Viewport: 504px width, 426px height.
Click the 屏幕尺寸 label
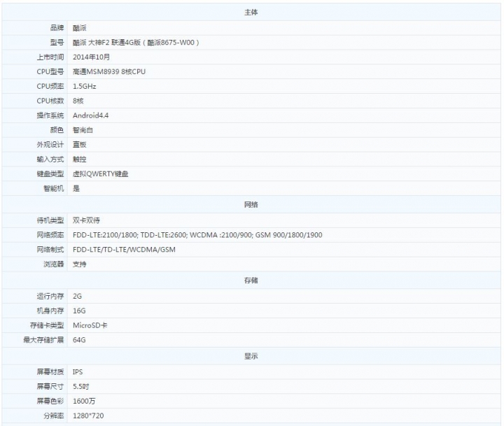pos(50,387)
